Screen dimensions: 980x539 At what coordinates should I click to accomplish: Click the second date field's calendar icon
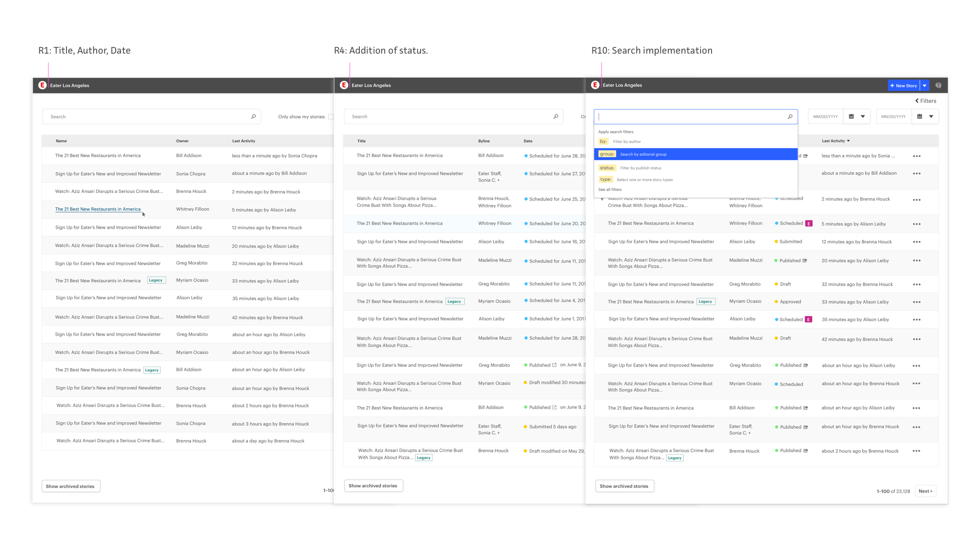point(920,116)
